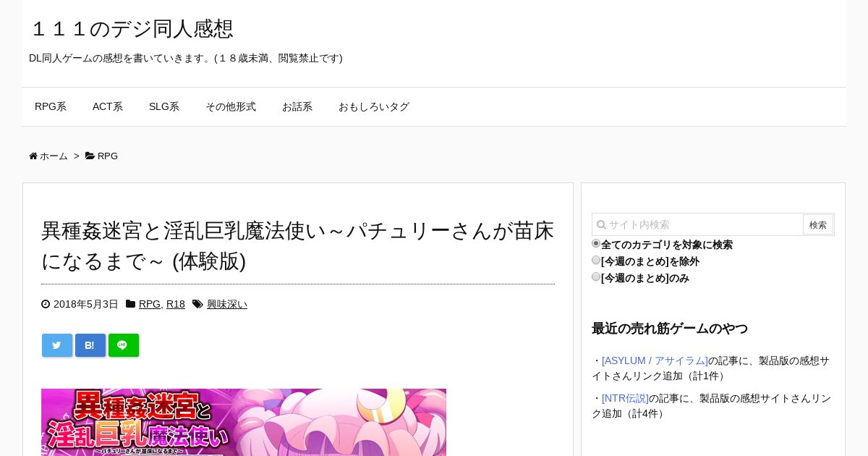The image size is (868, 456).
Task: Click the folder icon next to breadcrumb RPG
Action: pyautogui.click(x=90, y=156)
